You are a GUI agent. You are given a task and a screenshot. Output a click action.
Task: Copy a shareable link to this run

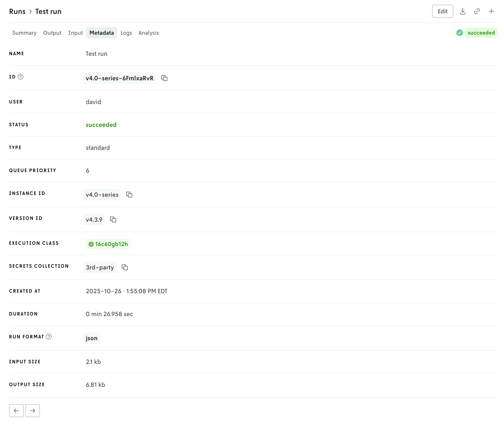pos(477,11)
